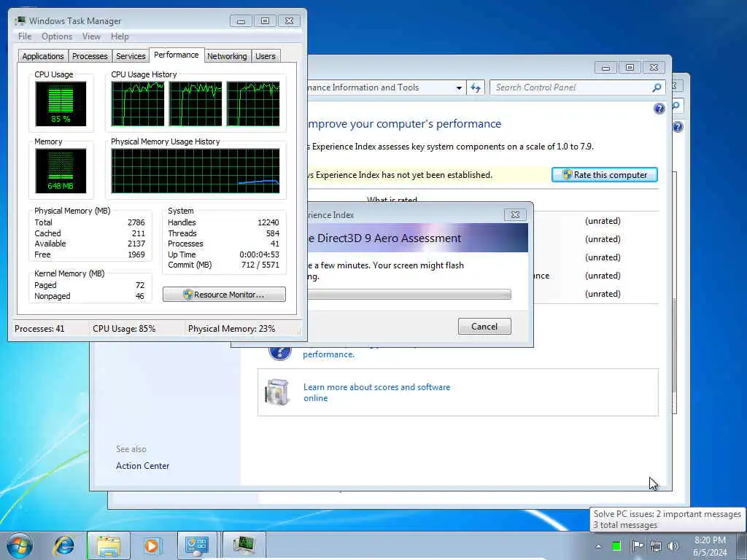Click software box icon beside Learn more
This screenshot has width=747, height=560.
[x=278, y=392]
